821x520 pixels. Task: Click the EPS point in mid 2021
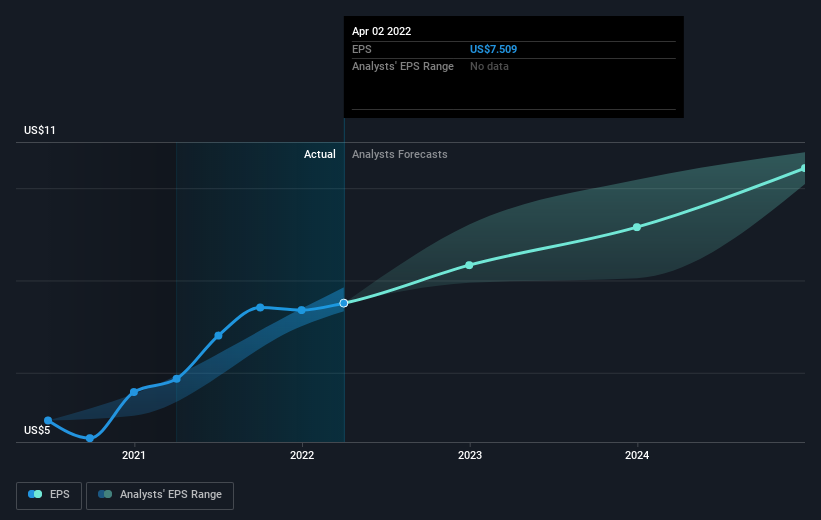coord(218,336)
